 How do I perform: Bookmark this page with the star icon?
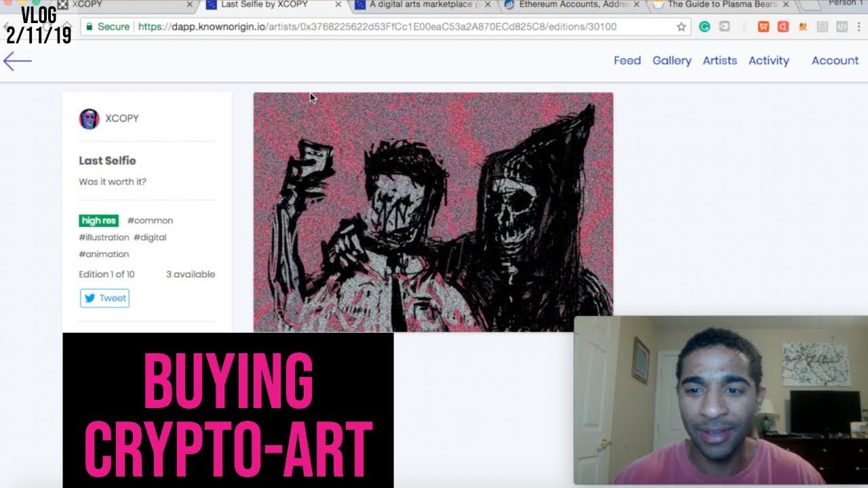682,27
